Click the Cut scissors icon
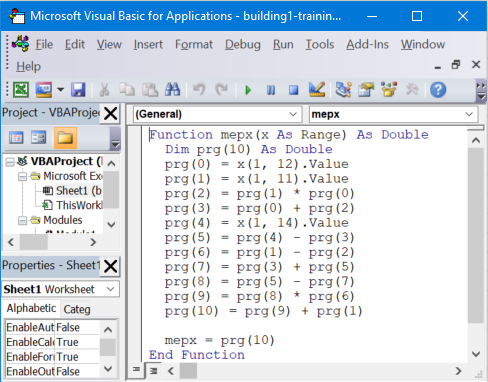 104,90
